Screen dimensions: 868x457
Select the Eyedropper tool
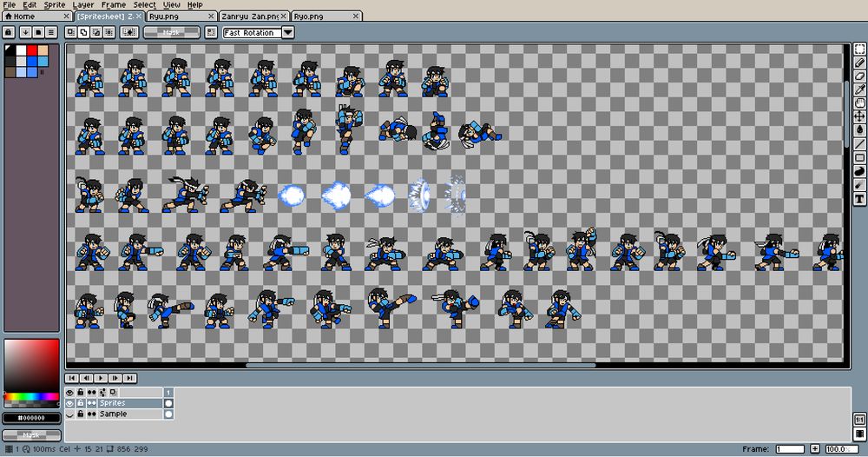coord(859,89)
